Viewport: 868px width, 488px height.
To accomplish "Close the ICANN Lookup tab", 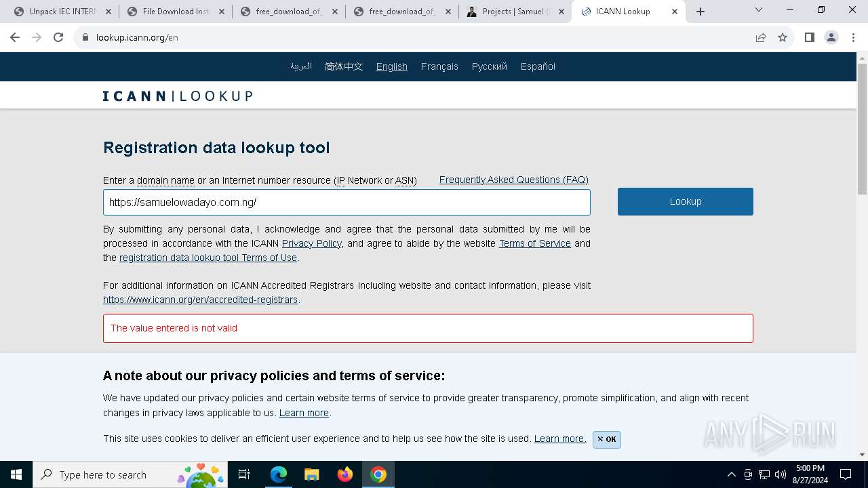I will [675, 12].
